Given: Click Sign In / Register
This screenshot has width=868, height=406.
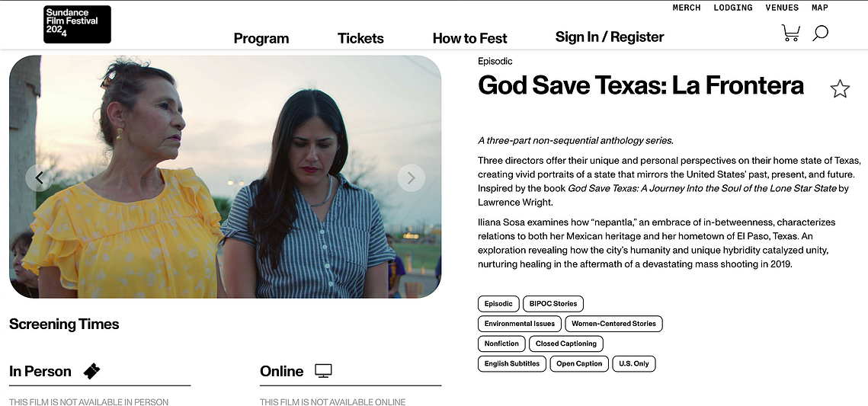Looking at the screenshot, I should click(610, 37).
